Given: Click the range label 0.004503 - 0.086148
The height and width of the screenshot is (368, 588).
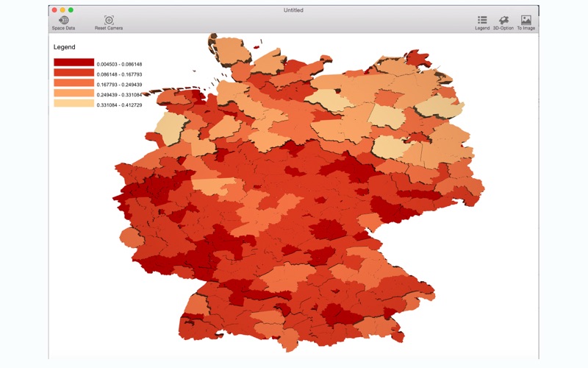Looking at the screenshot, I should click(119, 64).
